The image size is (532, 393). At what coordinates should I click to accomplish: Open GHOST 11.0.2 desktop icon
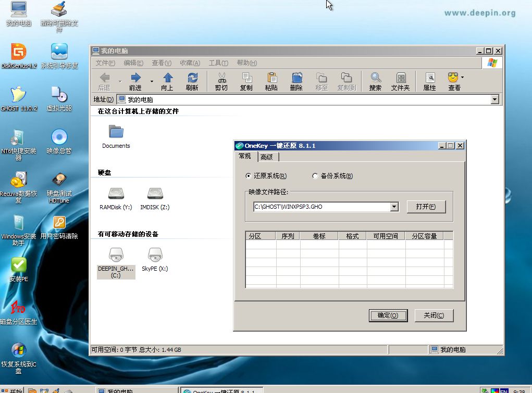[19, 99]
